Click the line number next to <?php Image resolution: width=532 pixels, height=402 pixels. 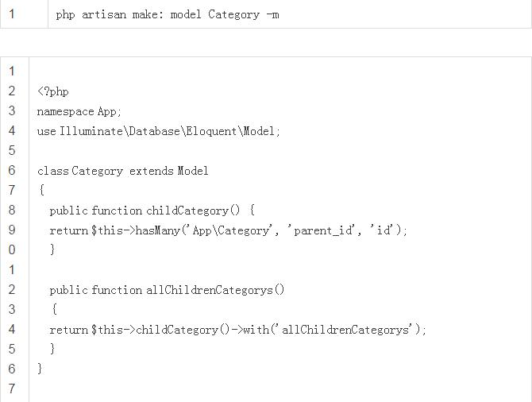coord(12,91)
